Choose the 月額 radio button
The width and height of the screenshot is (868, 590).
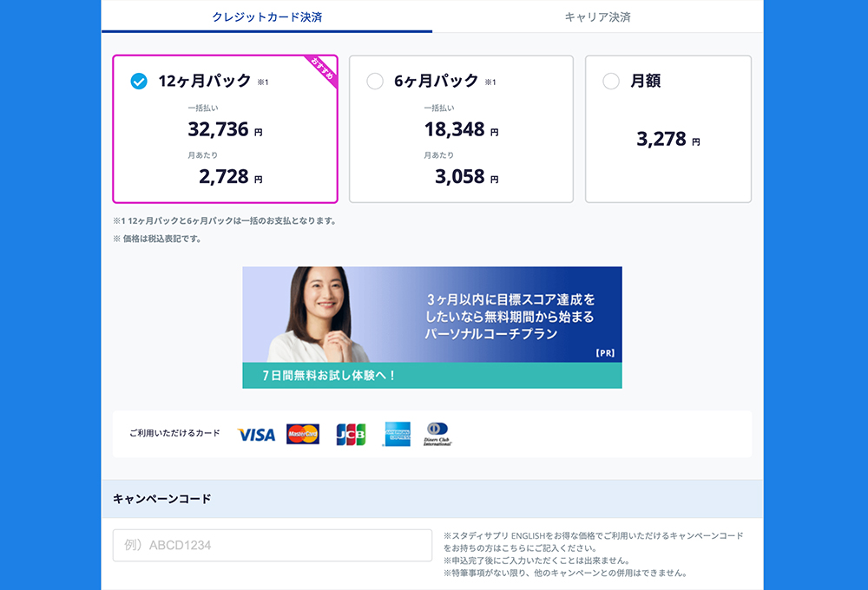611,82
